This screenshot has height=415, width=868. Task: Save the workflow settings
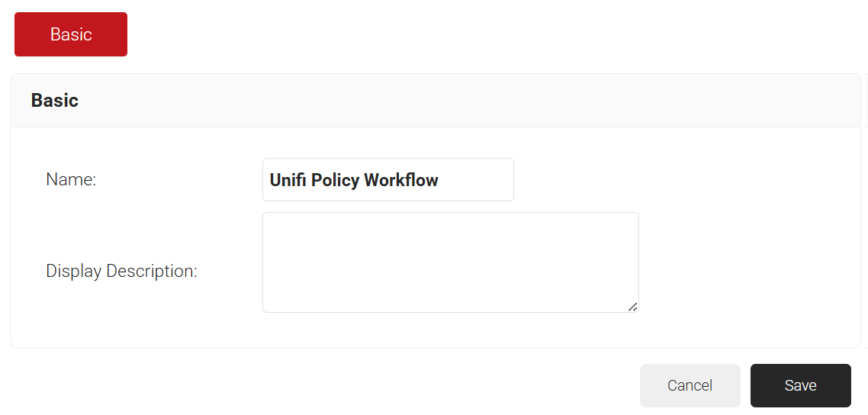[800, 385]
